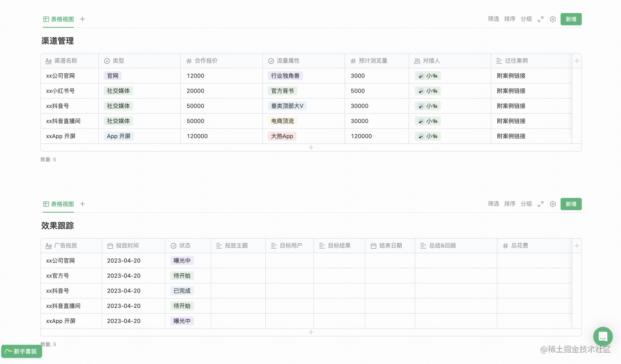
Task: Select 社交媒体 tag for xx抖音直播间
Action: [x=118, y=121]
